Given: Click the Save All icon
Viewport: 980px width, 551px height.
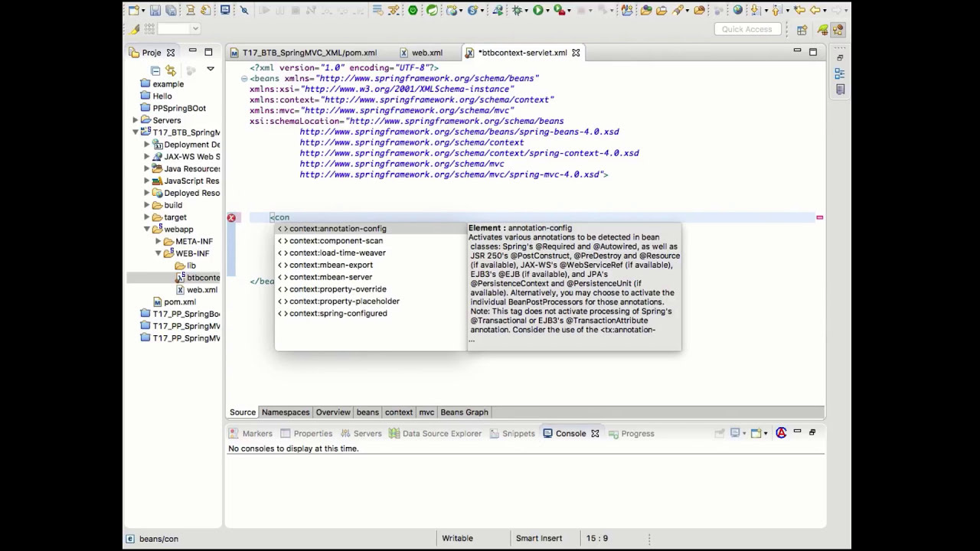Looking at the screenshot, I should coord(171,10).
